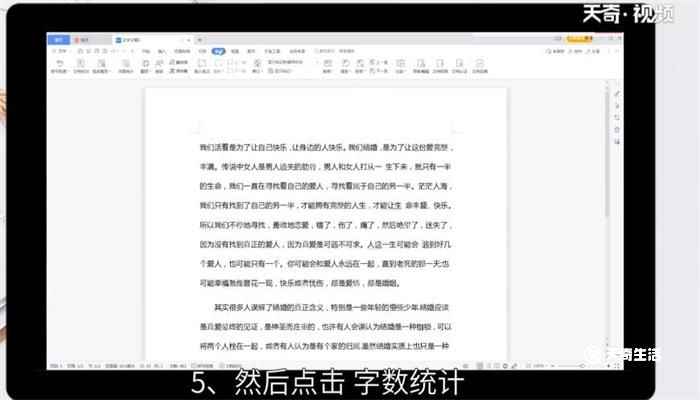Open the 审阅 reviewing pane button in ribbon
This screenshot has height=400, width=700.
point(327,65)
